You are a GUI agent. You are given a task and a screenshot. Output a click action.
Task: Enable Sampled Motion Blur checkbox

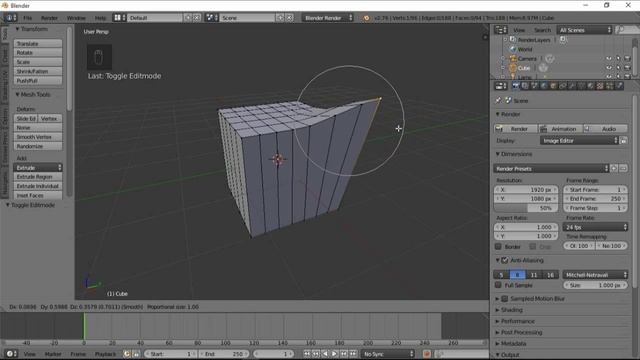point(505,298)
